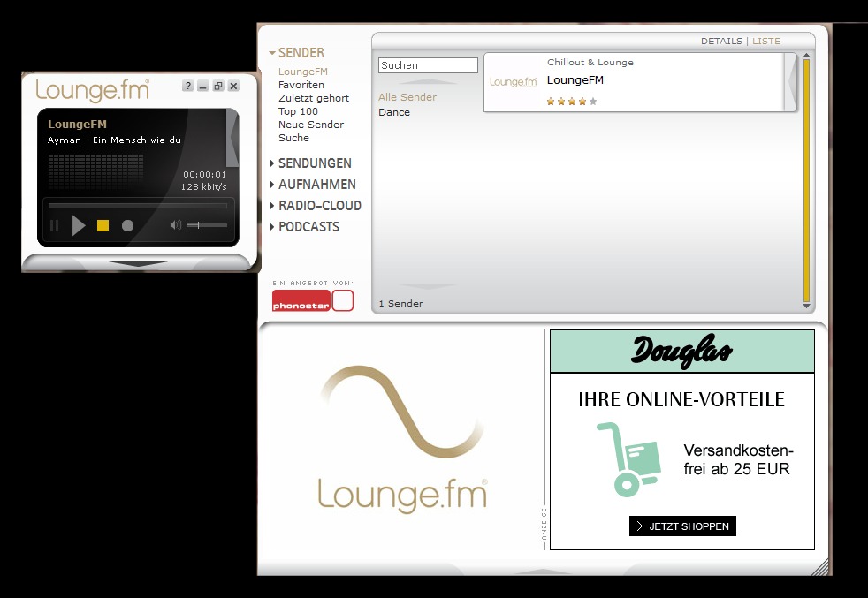Restore the Lounge.fm player window size
The height and width of the screenshot is (598, 868).
[218, 86]
